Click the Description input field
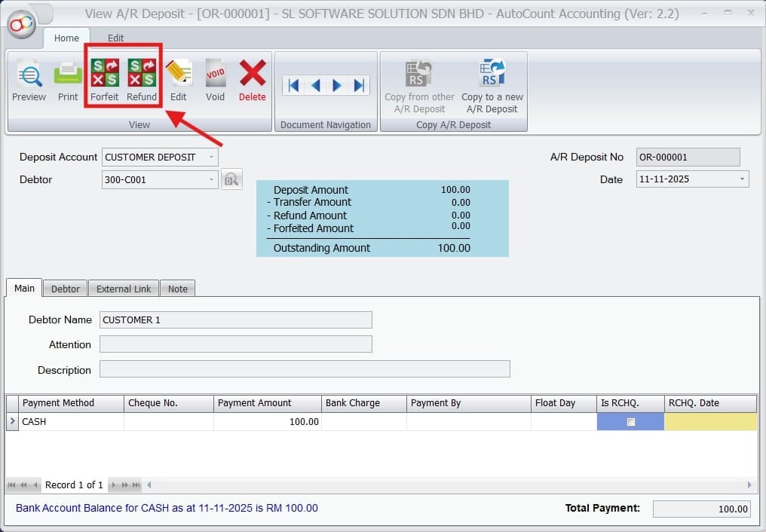Image resolution: width=766 pixels, height=532 pixels. tap(305, 369)
